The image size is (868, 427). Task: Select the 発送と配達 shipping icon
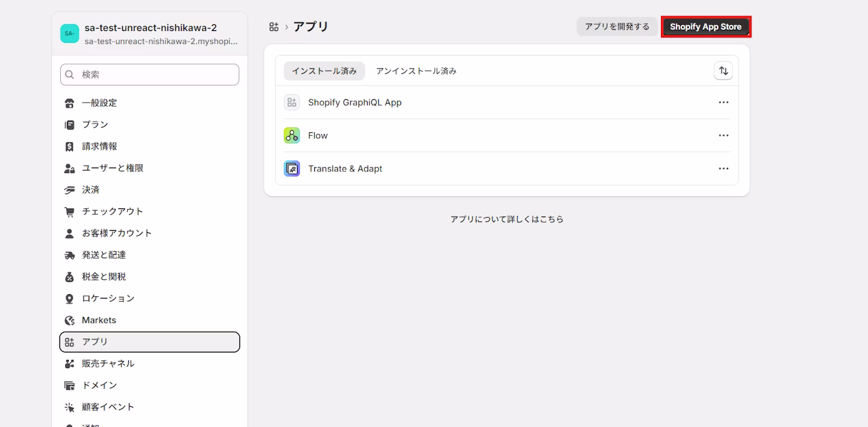pos(69,254)
